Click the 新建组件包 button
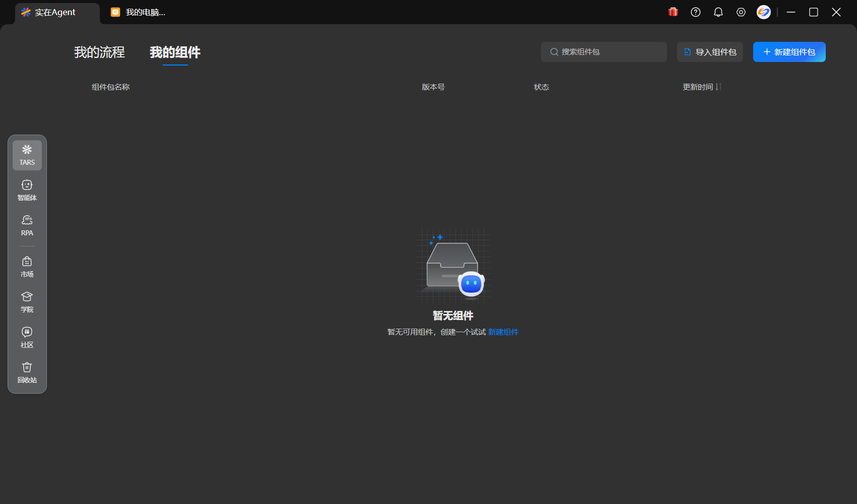Screen dimensions: 857x504 (789, 52)
